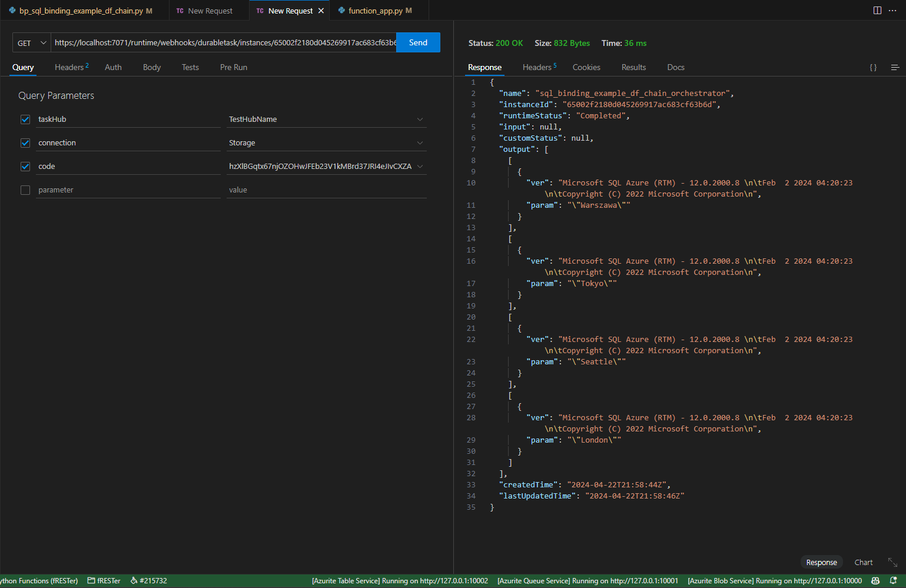Click the fRESTer folder status bar item
The height and width of the screenshot is (588, 906).
104,580
